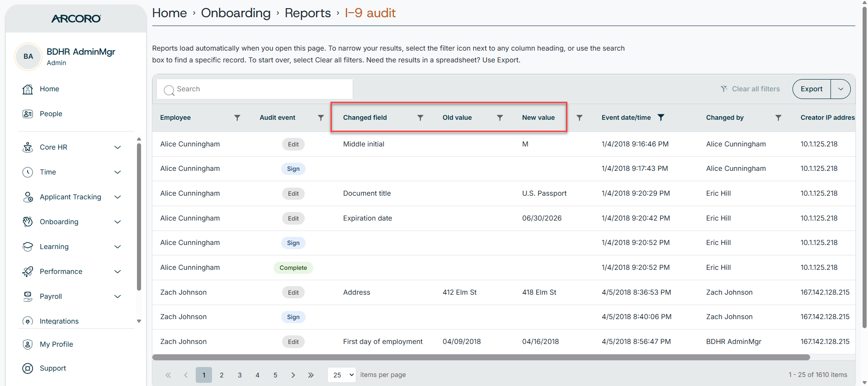
Task: Click Clear all filters
Action: click(x=750, y=89)
